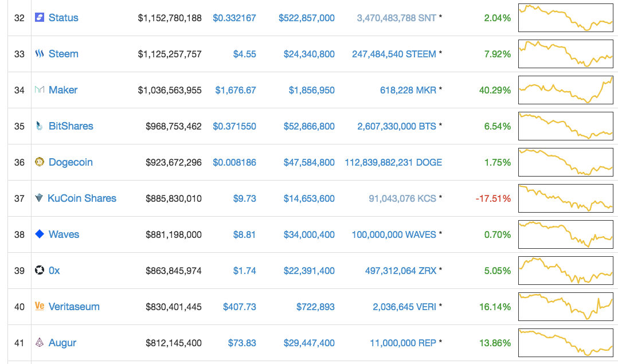Click 0x price $1.74
The height and width of the screenshot is (364, 618).
[245, 271]
